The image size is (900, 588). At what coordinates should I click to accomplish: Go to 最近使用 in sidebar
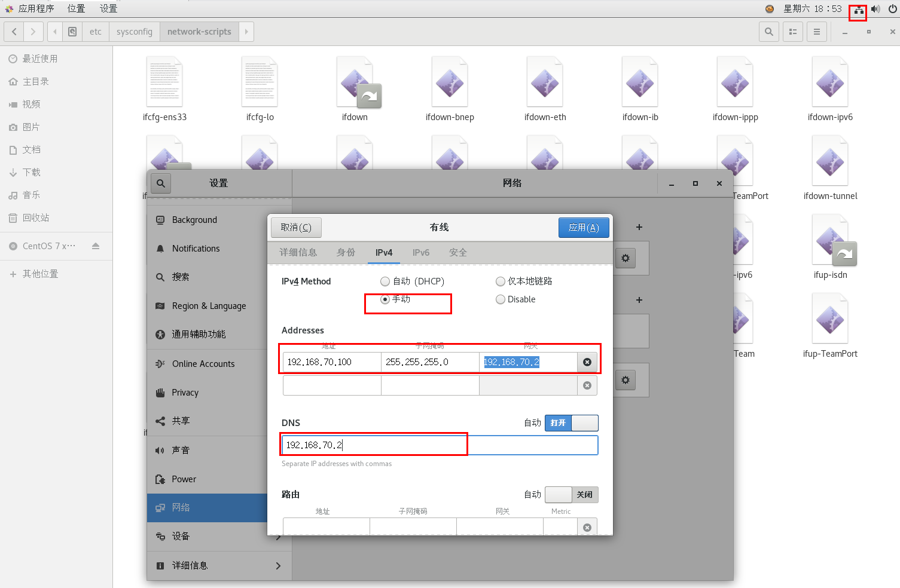pyautogui.click(x=56, y=59)
